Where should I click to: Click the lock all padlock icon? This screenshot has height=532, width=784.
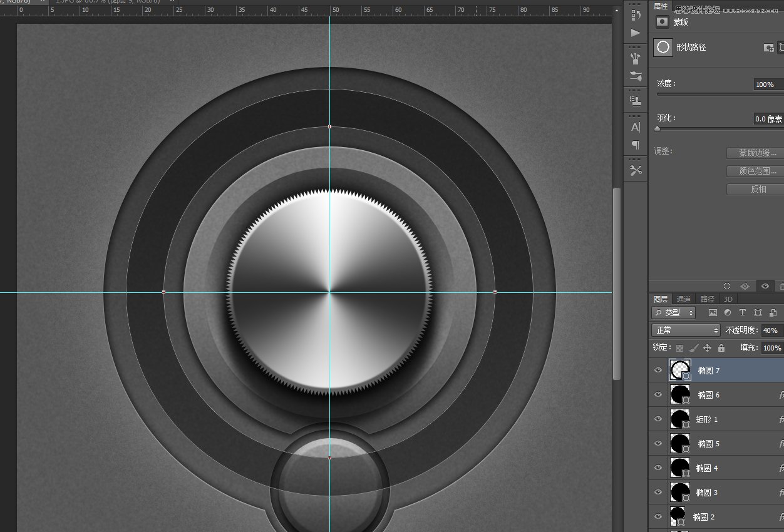pyautogui.click(x=721, y=348)
